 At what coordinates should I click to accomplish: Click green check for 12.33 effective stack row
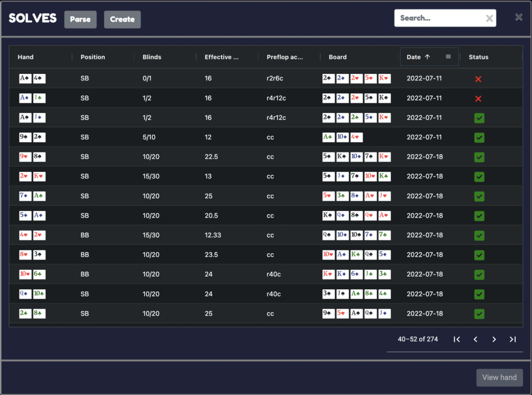[x=479, y=235]
